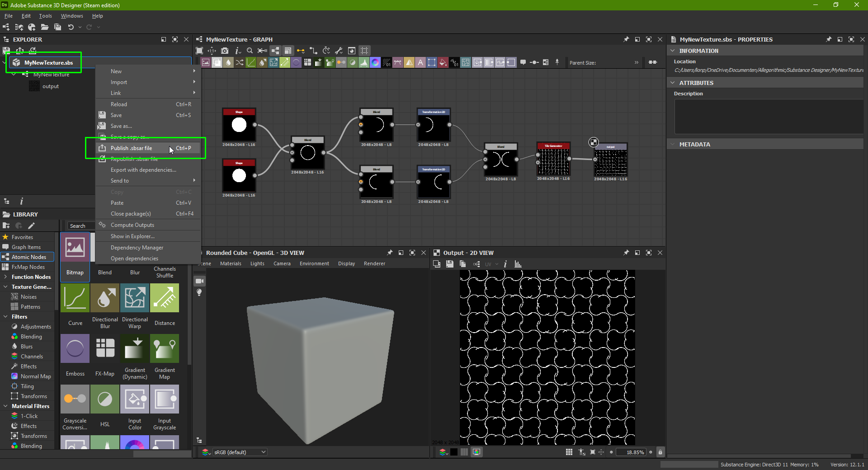
Task: Expand the METADATA section
Action: point(673,144)
